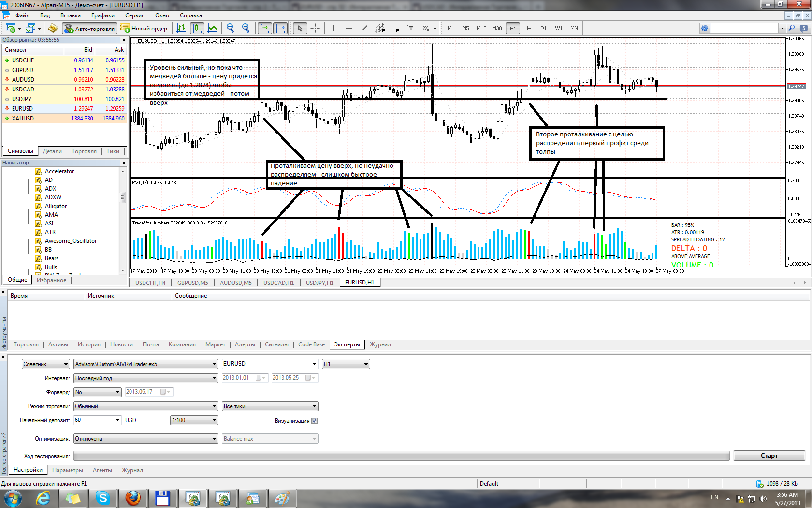Click the search magnifier icon
The image size is (812, 508).
[x=792, y=28]
